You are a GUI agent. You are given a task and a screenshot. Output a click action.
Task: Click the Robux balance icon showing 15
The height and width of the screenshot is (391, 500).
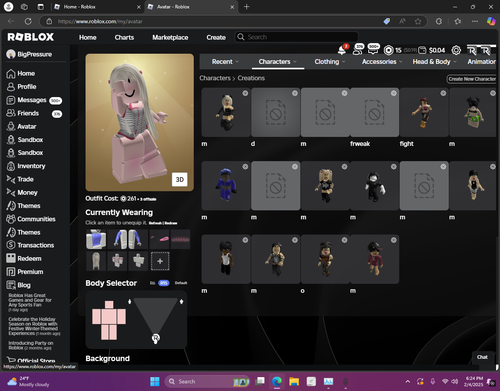click(x=389, y=50)
